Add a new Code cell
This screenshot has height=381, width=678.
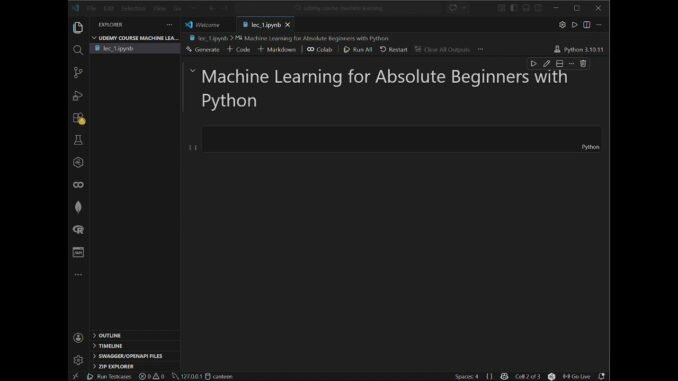tap(239, 49)
